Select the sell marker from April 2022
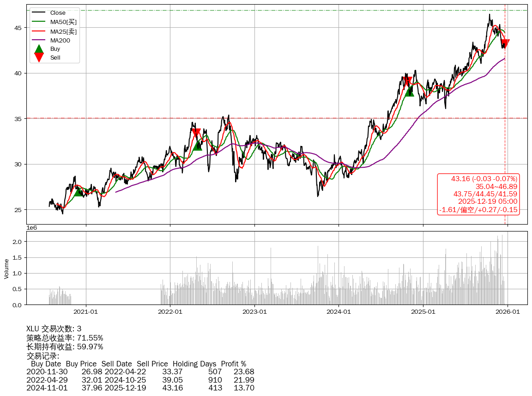 click(196, 133)
